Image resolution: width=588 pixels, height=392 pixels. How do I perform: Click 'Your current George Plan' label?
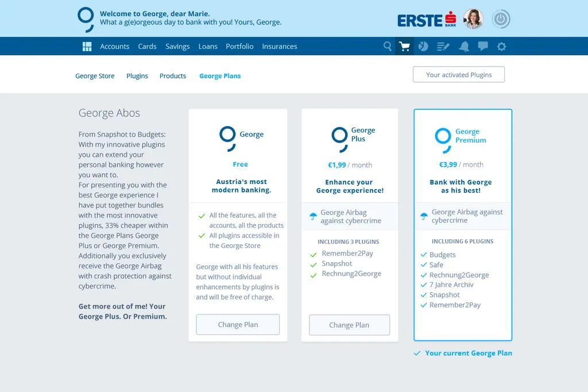469,353
